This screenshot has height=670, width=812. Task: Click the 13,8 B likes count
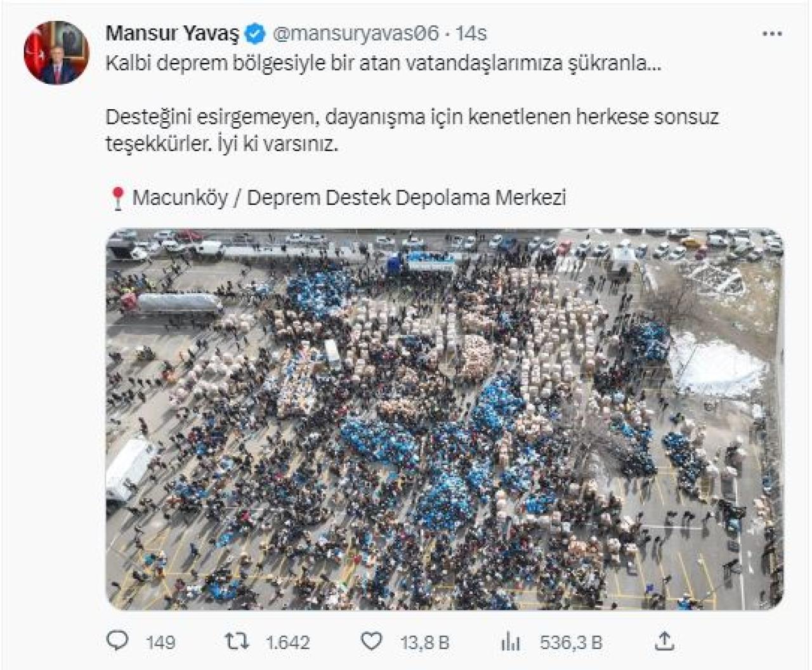424,643
